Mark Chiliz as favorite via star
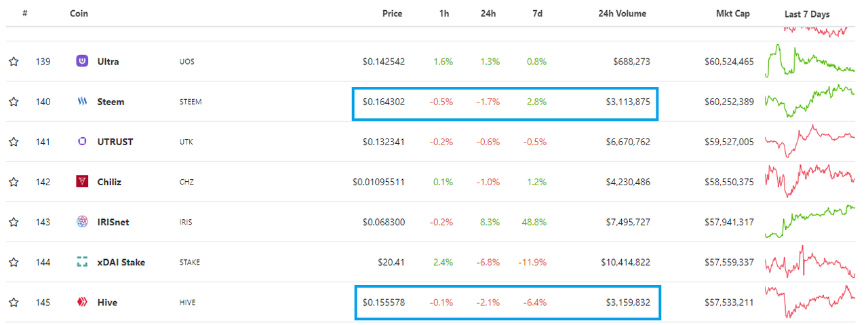Screen dimensions: 868x325 tap(14, 182)
